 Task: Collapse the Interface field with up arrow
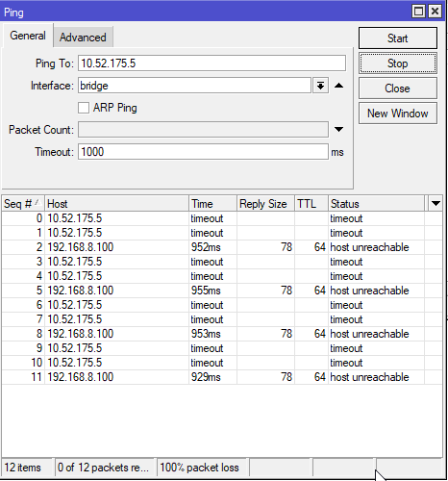tap(339, 86)
